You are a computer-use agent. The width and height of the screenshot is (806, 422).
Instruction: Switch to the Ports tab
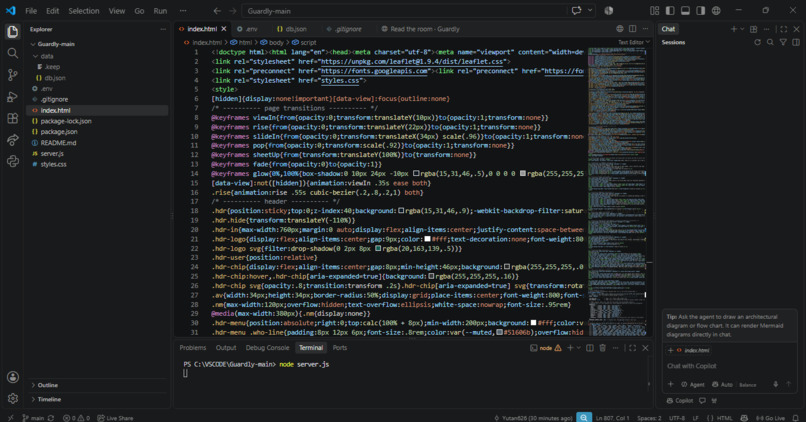(x=340, y=348)
